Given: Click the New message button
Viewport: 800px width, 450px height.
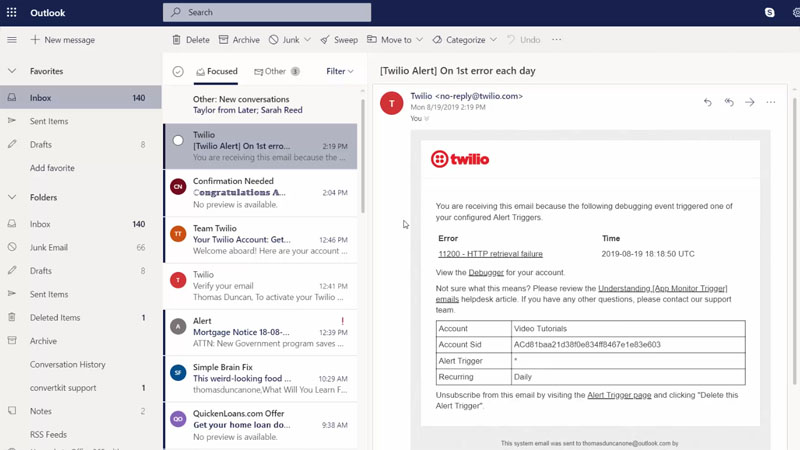Looking at the screenshot, I should click(62, 40).
